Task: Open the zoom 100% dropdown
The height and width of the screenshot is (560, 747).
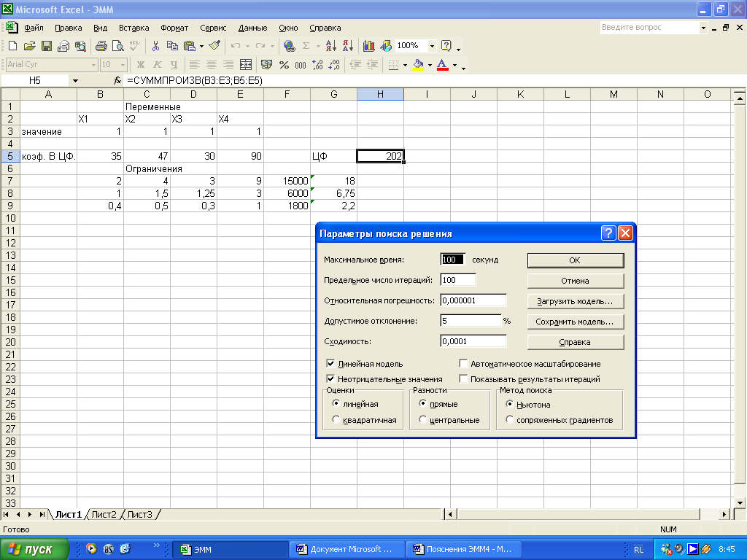Action: (432, 46)
